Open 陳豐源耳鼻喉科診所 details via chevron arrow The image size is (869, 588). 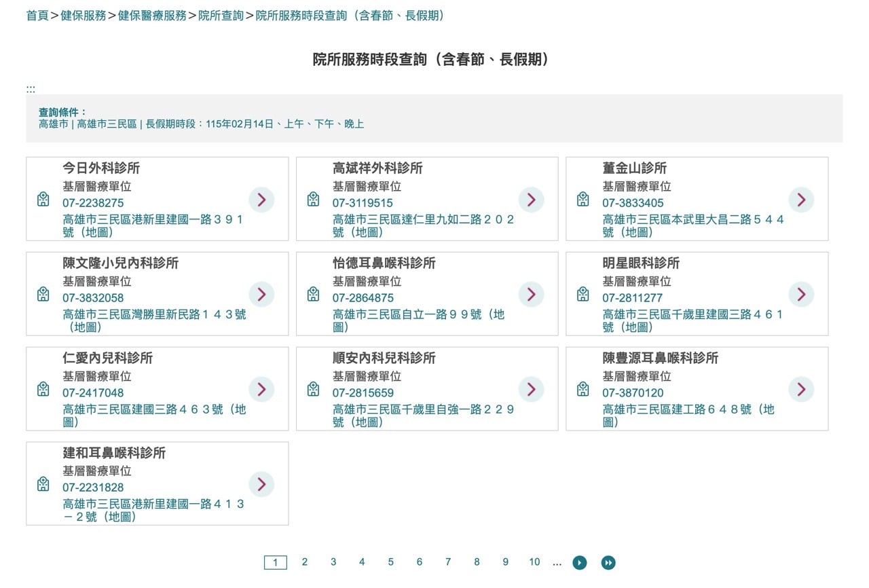click(x=802, y=390)
